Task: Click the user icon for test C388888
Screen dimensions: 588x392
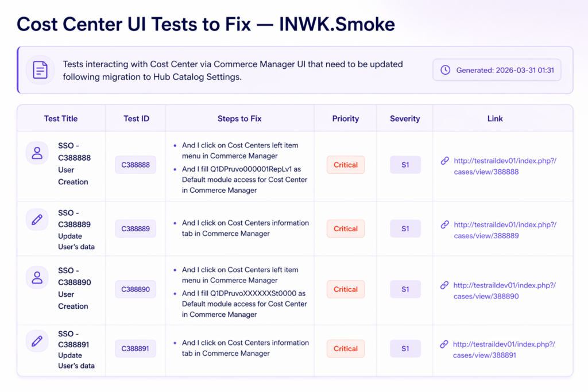Action: 37,153
